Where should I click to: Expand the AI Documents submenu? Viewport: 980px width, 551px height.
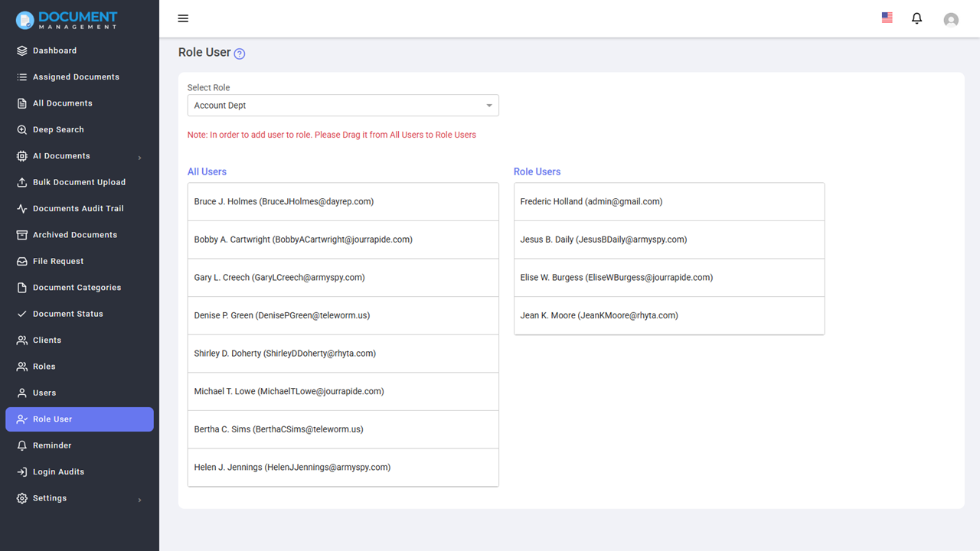point(139,158)
